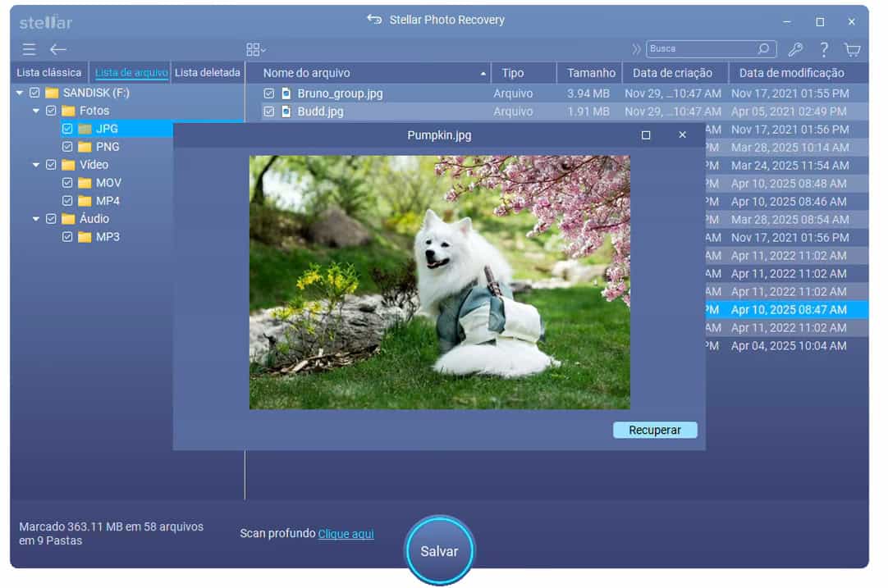The width and height of the screenshot is (888, 588).
Task: Toggle the MP3 folder checkbox
Action: click(x=68, y=237)
